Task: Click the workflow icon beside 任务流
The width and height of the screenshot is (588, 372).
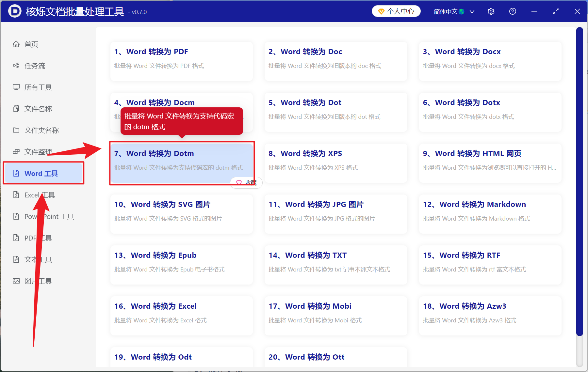Action: pos(16,66)
